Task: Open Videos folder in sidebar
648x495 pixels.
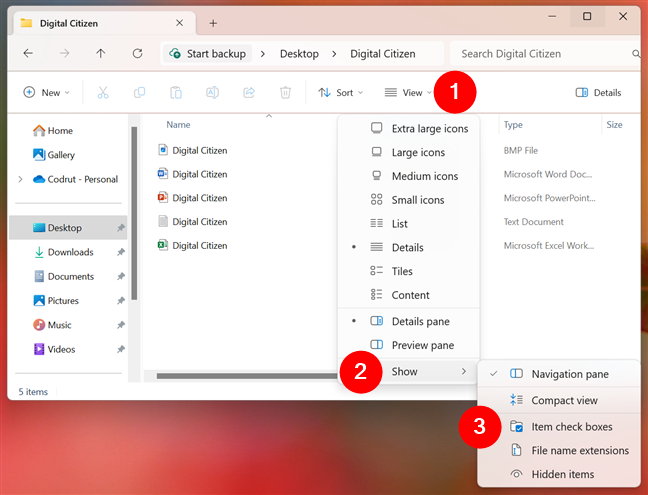Action: click(x=55, y=350)
